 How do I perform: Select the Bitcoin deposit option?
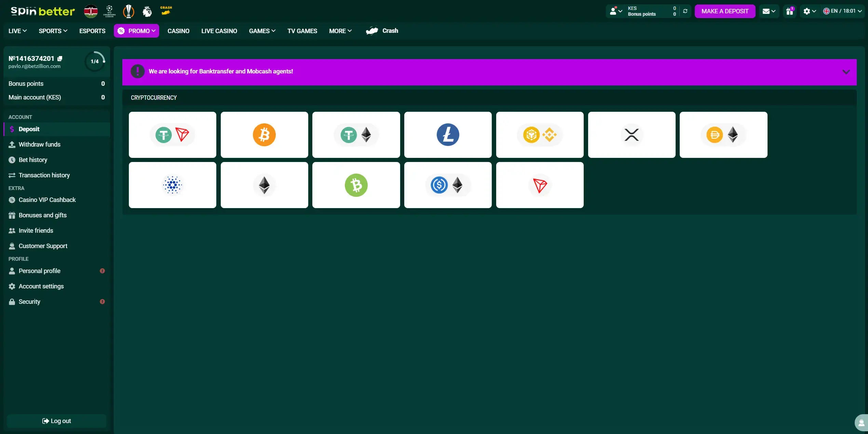point(264,135)
